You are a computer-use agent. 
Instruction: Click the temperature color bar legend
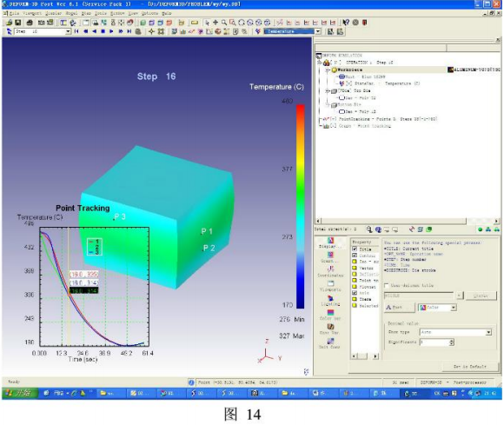300,206
